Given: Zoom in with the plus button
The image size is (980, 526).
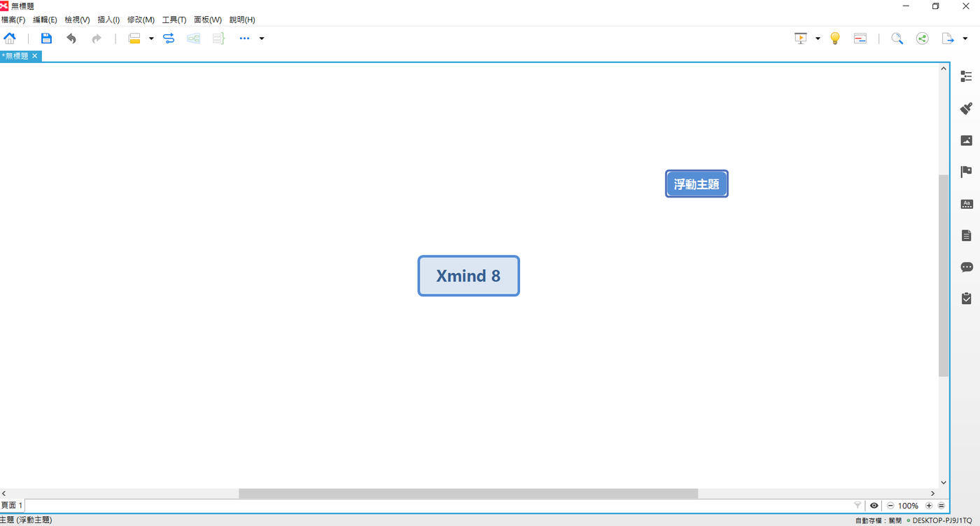Looking at the screenshot, I should coord(929,506).
